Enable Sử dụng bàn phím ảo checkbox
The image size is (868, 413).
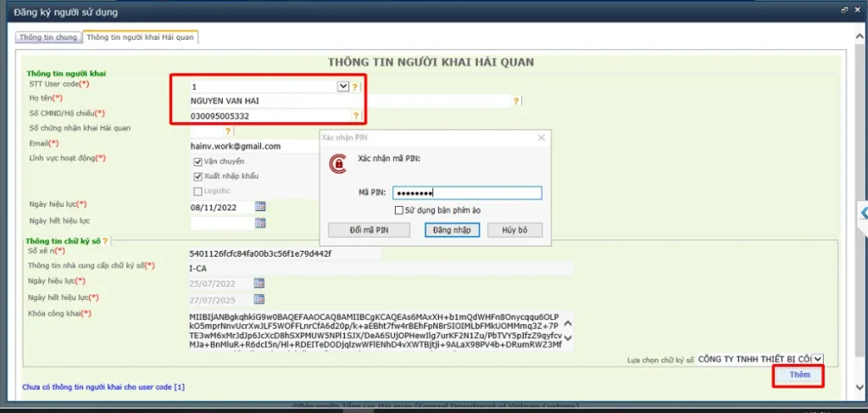398,210
